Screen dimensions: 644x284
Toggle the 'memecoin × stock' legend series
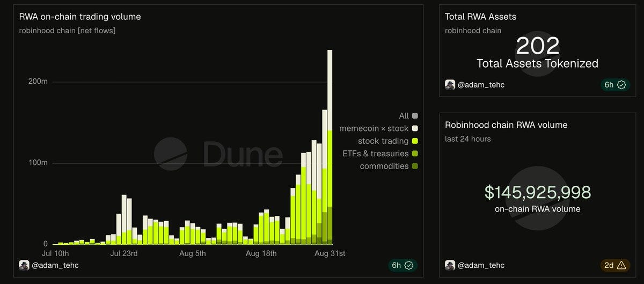point(378,128)
